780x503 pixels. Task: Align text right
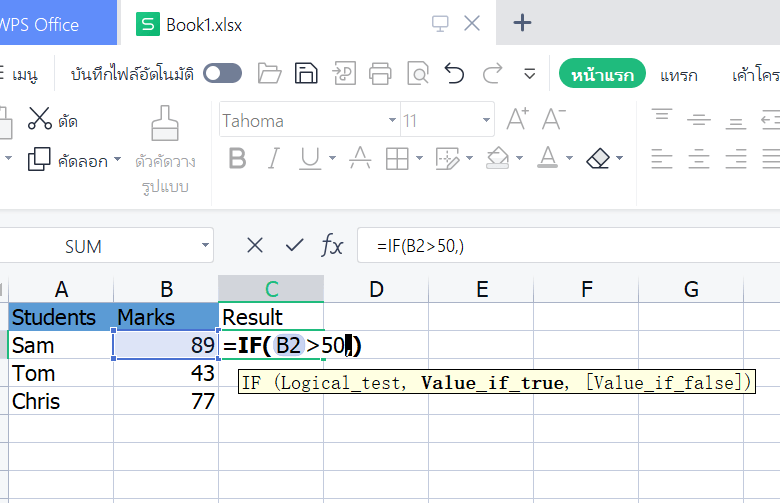click(x=736, y=159)
